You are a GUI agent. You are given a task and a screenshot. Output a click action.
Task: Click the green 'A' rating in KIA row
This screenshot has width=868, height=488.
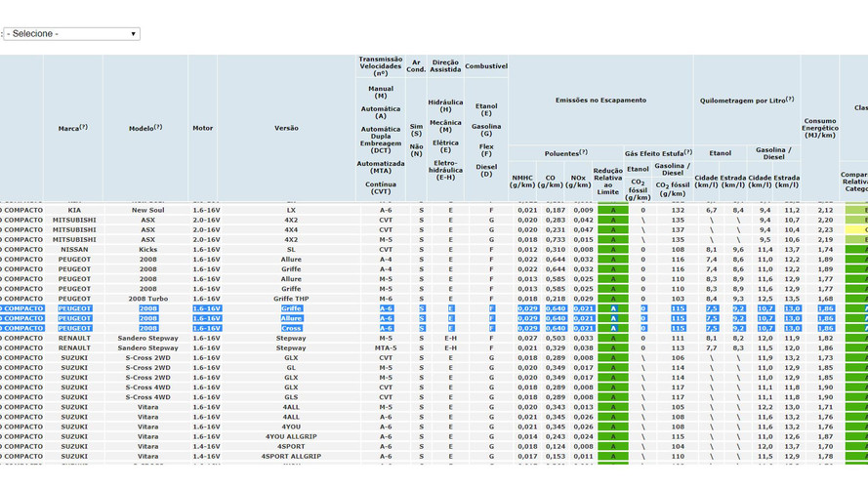[x=613, y=210]
